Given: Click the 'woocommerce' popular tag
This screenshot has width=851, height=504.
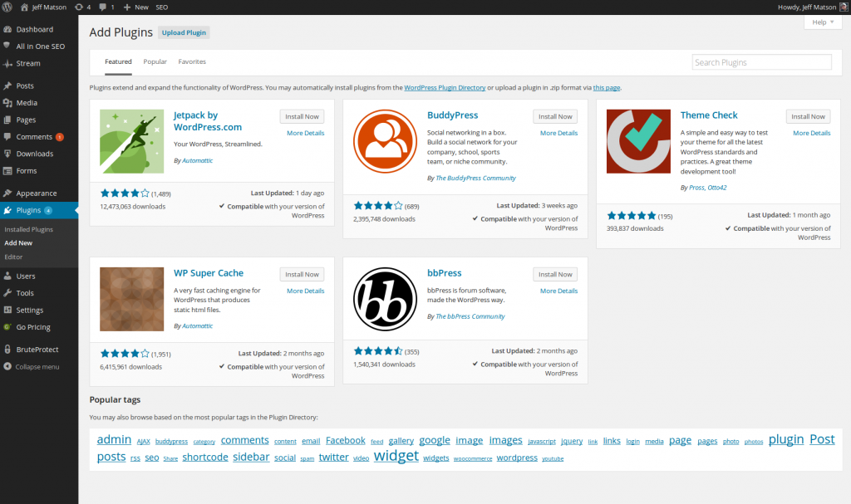Looking at the screenshot, I should [473, 459].
